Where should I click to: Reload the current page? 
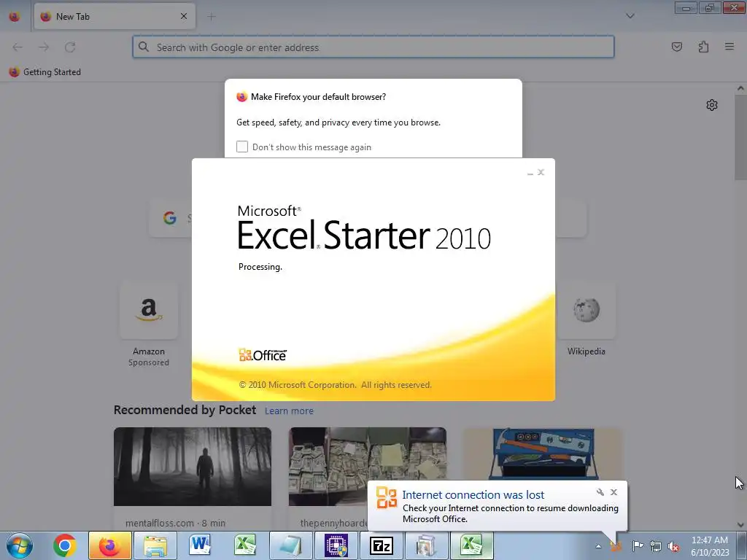click(x=70, y=47)
